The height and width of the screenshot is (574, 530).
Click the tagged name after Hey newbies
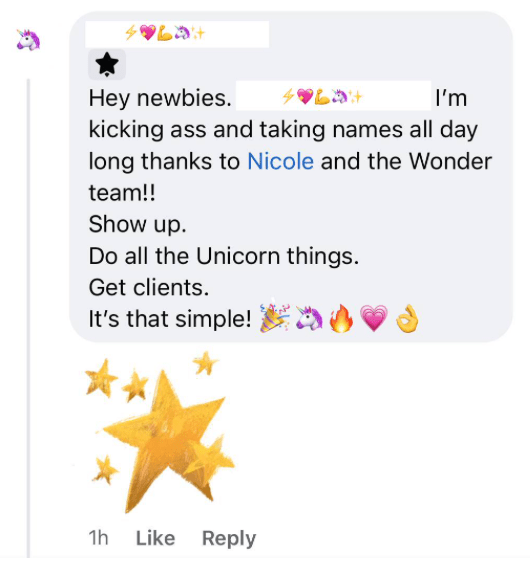[x=333, y=97]
